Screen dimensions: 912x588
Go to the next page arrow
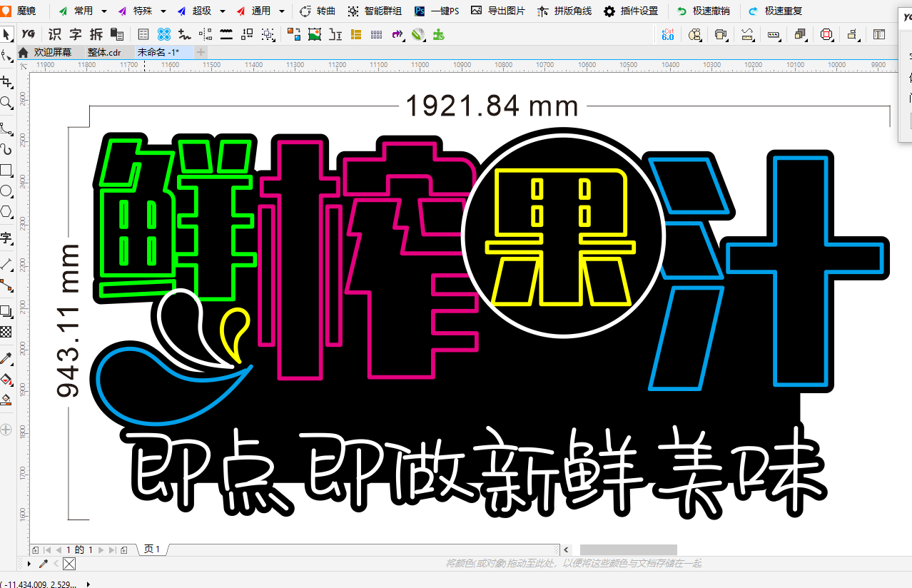[x=101, y=550]
